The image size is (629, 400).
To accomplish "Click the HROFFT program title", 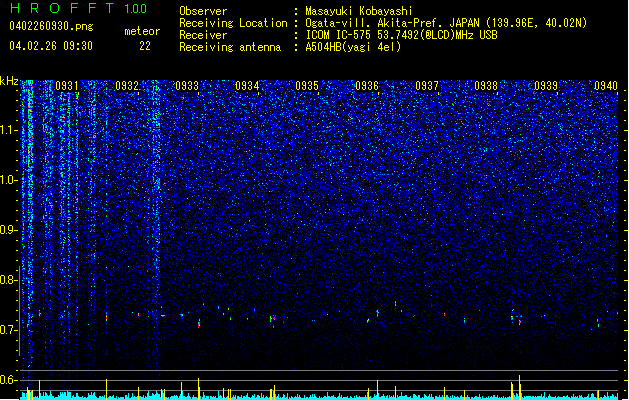I will pyautogui.click(x=63, y=8).
